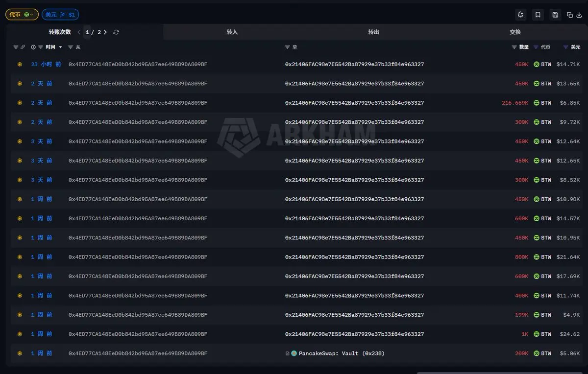Refresh the transfers list

[116, 32]
